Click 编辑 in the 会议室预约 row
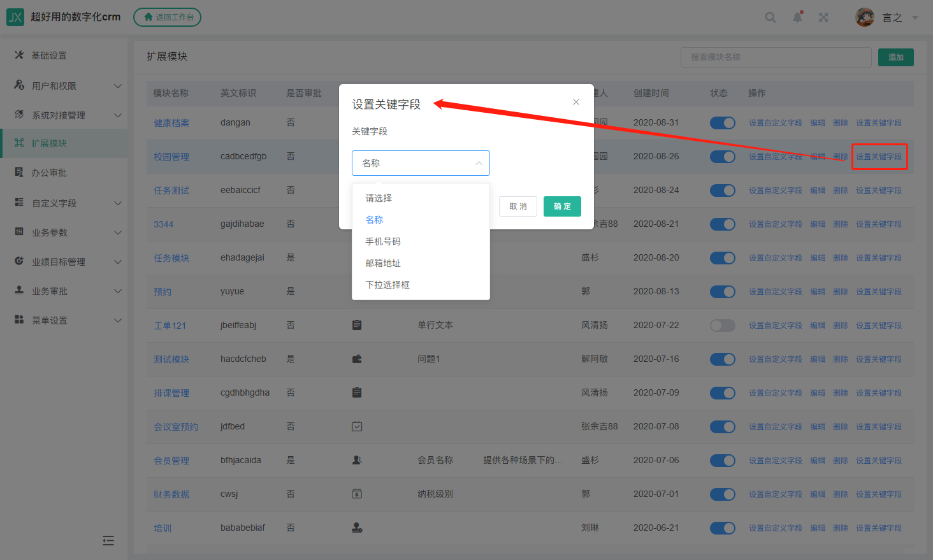 point(818,427)
